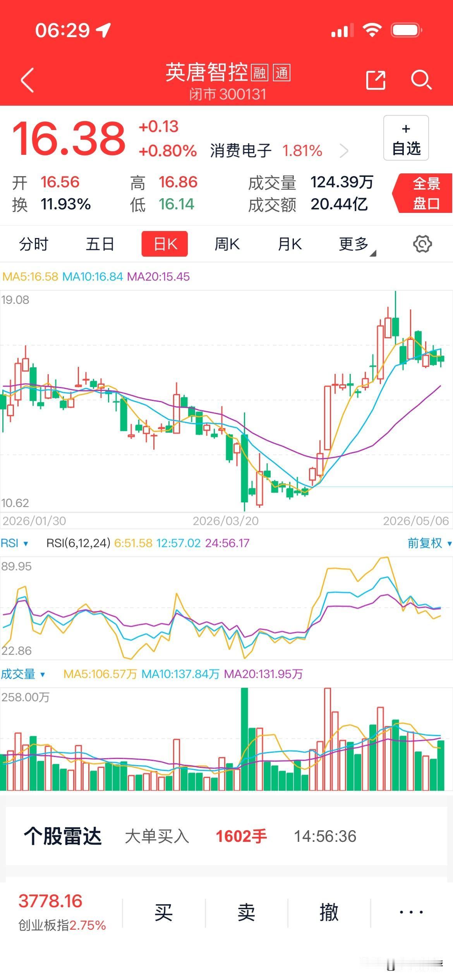Tap the candlestick price chart
Viewport: 453px width, 980px height.
click(226, 401)
